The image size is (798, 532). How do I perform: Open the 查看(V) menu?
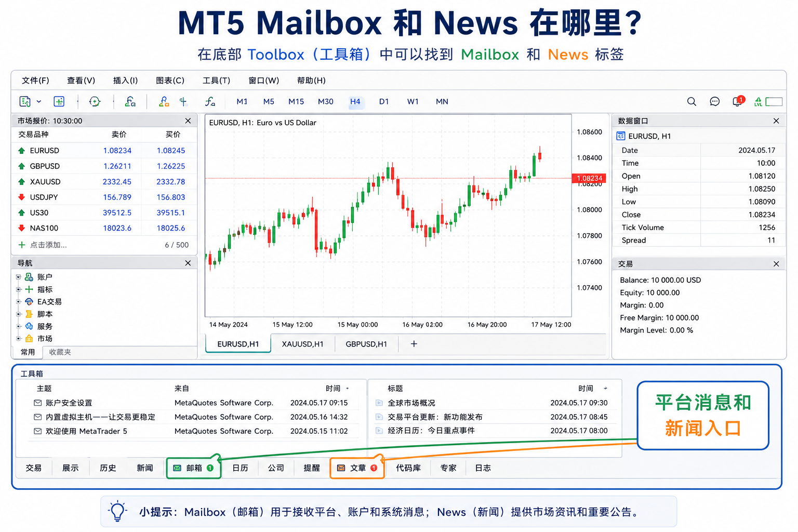81,81
